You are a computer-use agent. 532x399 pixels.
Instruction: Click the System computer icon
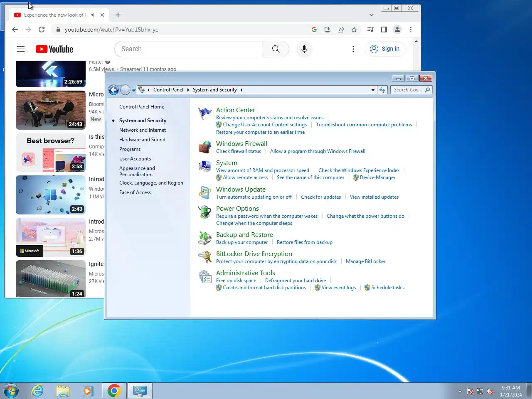[x=205, y=166]
